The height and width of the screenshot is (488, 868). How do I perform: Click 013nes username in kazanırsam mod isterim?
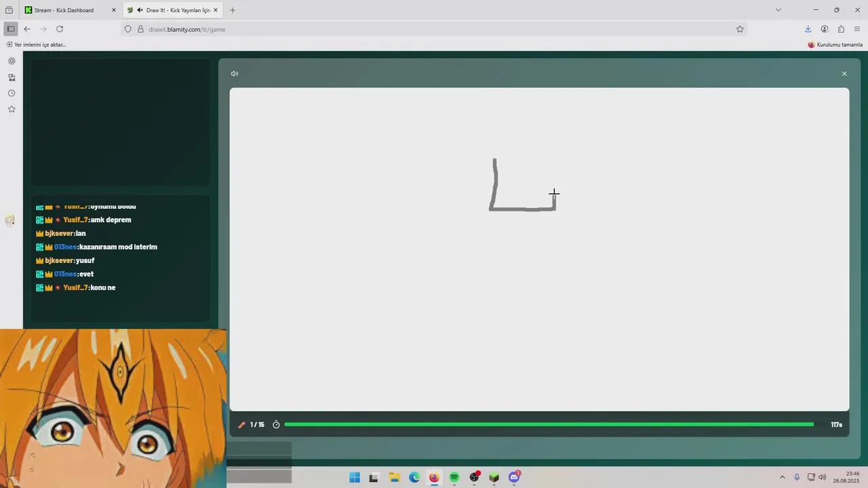(65, 247)
